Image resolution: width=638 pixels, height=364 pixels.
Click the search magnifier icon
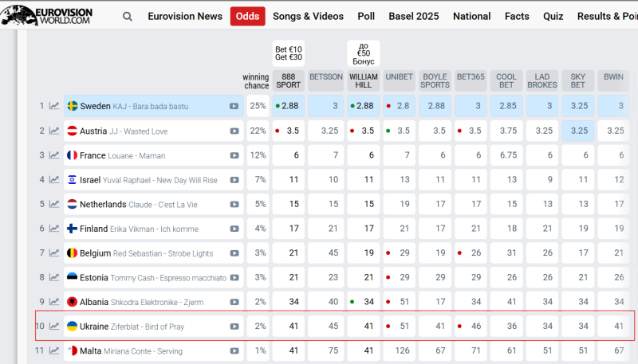(x=128, y=17)
